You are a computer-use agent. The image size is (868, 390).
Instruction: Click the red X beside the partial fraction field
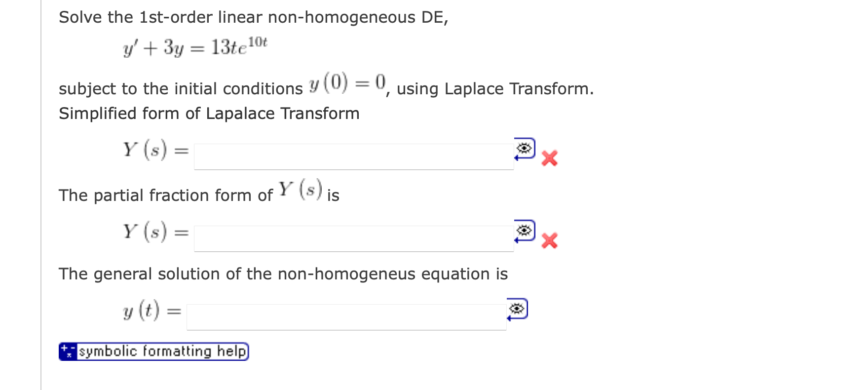[x=550, y=241]
